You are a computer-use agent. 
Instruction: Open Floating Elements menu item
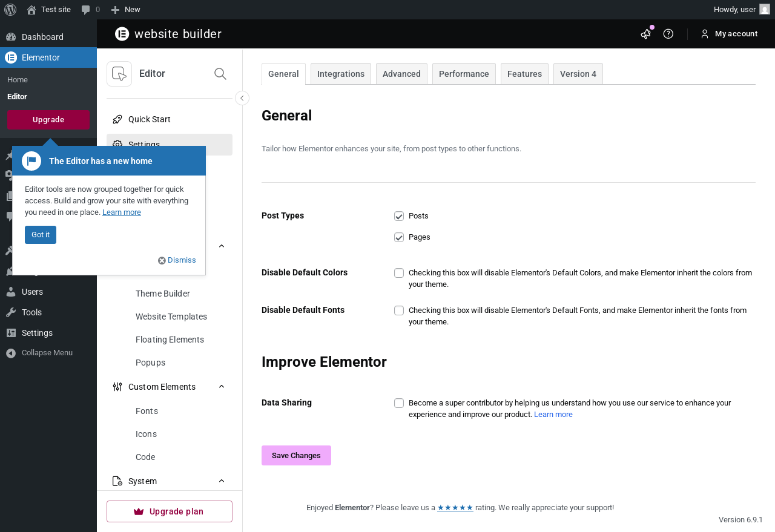pos(170,340)
